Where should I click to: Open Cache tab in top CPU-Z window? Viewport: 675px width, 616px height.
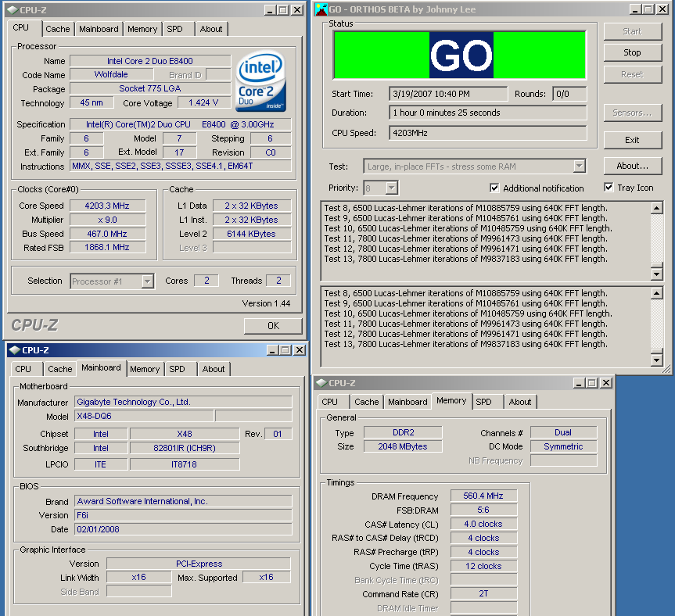click(58, 29)
